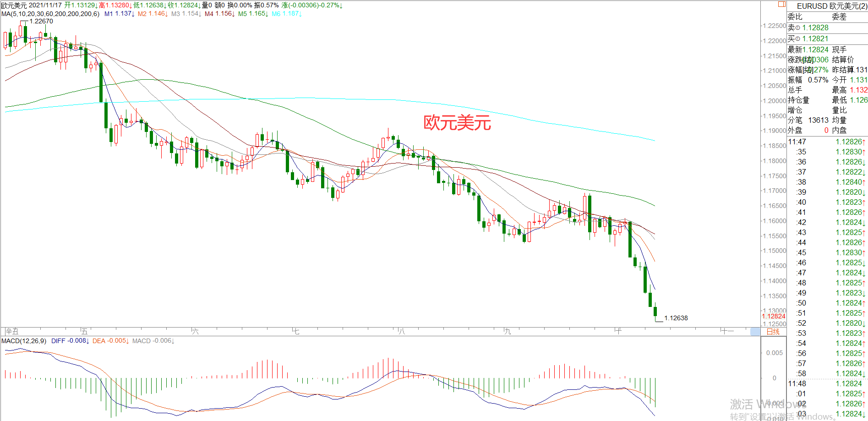Jump to the 五 month marker on timeline
The width and height of the screenshot is (868, 421).
pos(84,331)
